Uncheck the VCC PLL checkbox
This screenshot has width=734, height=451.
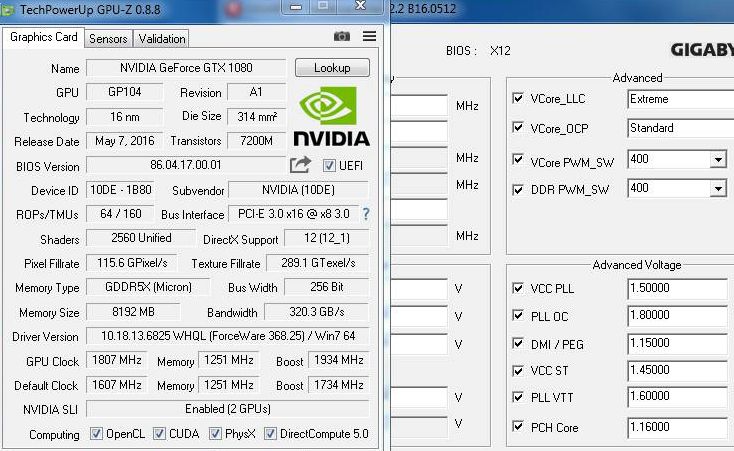pos(518,288)
